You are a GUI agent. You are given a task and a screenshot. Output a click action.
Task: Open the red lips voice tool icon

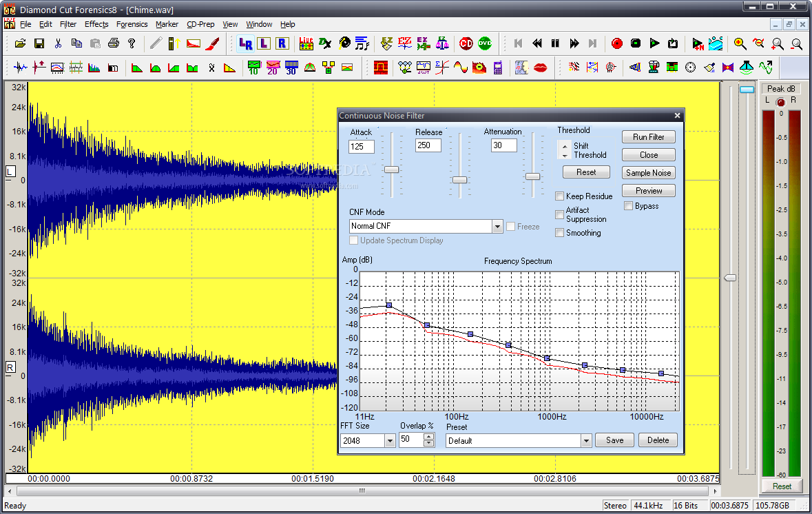540,68
